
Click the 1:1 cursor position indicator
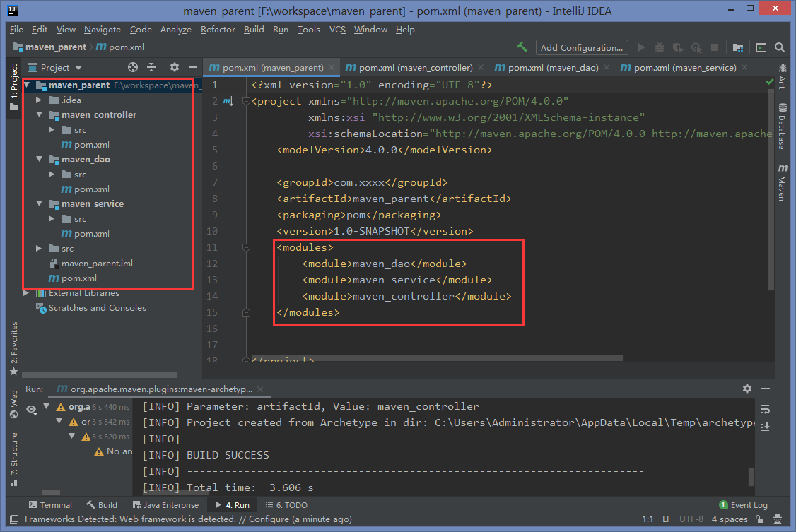click(x=648, y=519)
